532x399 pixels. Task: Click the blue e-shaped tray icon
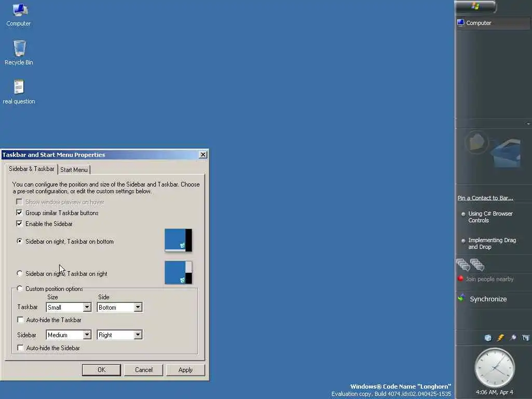click(488, 338)
